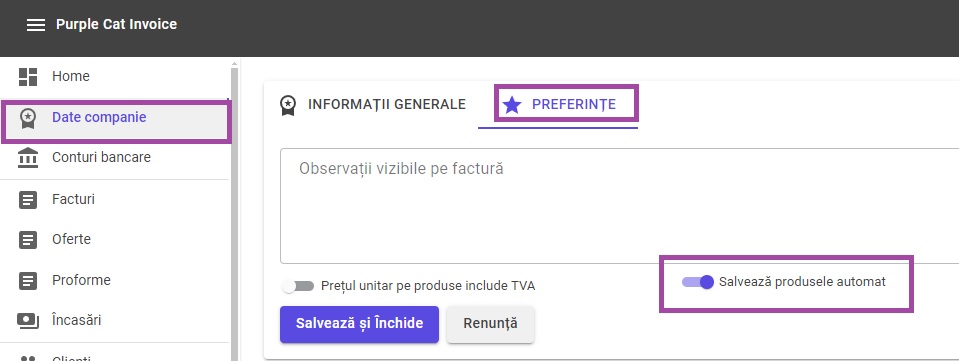Select the Preferințe tab
Viewport: 959px width, 361px height.
click(558, 105)
